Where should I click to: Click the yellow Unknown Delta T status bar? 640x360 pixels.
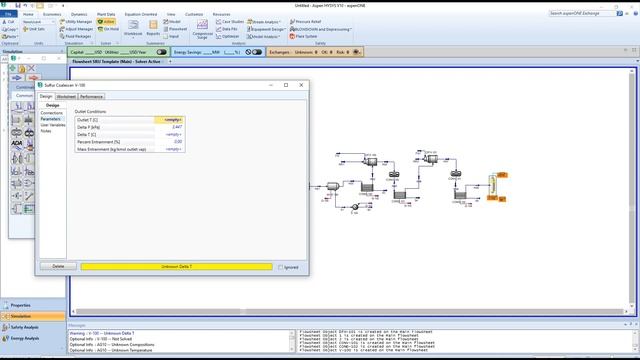point(176,267)
